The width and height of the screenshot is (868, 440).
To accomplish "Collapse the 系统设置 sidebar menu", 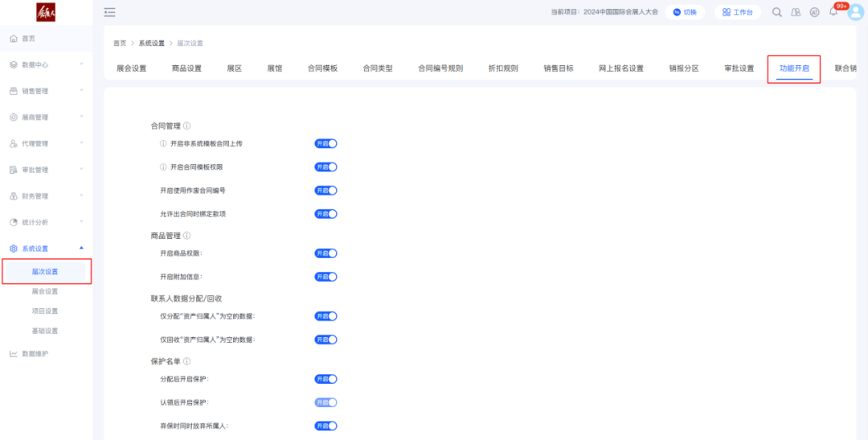I will point(46,249).
